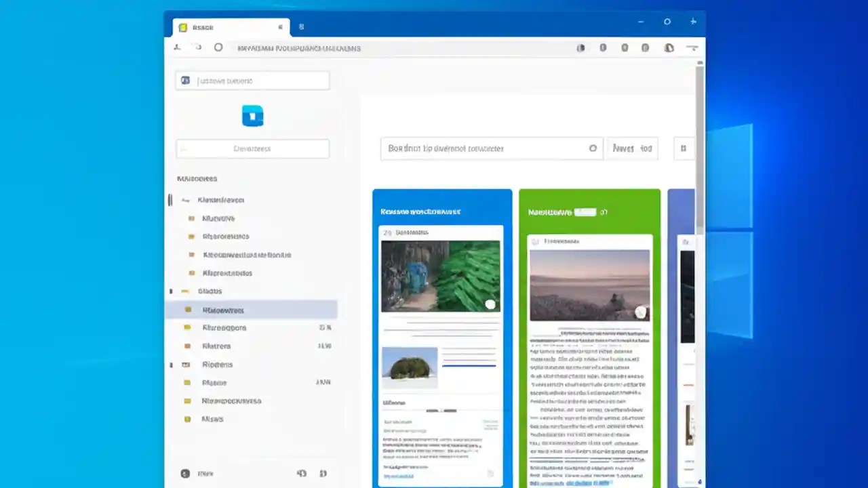Select the blue app logo above the sidebar
The image size is (868, 488).
point(252,115)
